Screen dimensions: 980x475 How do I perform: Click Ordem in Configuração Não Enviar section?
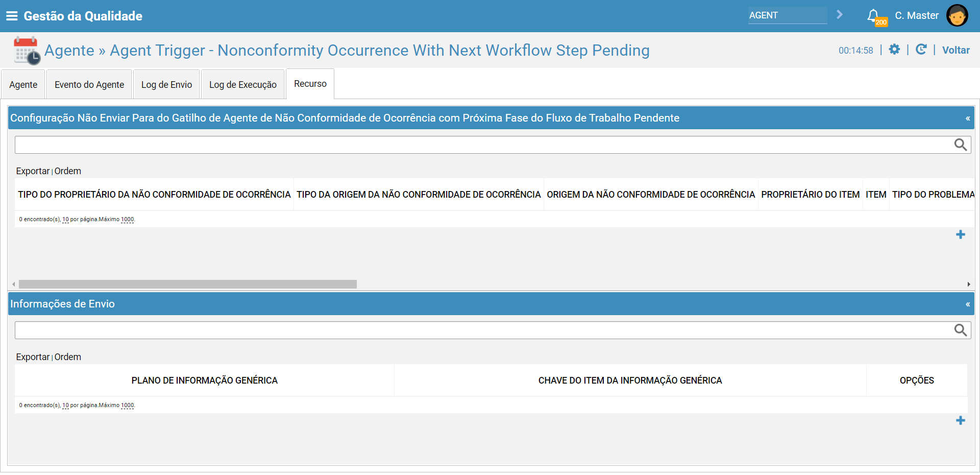(x=68, y=171)
